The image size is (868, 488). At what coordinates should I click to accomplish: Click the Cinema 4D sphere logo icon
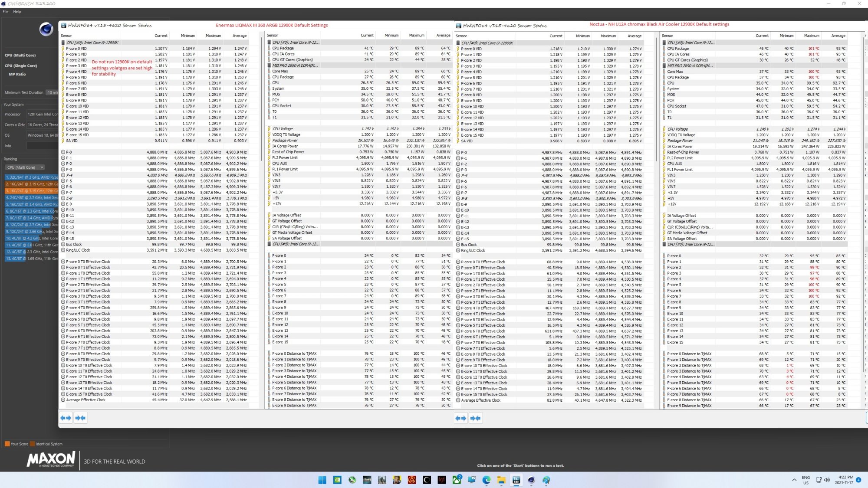[46, 29]
